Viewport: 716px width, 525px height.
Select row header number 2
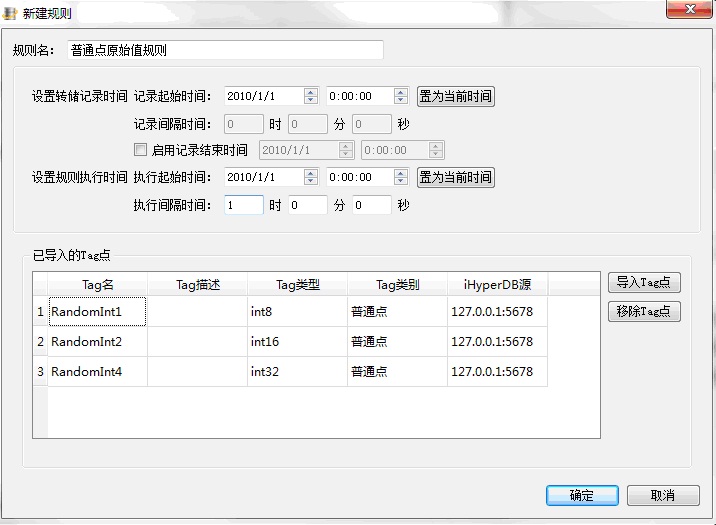click(x=40, y=341)
